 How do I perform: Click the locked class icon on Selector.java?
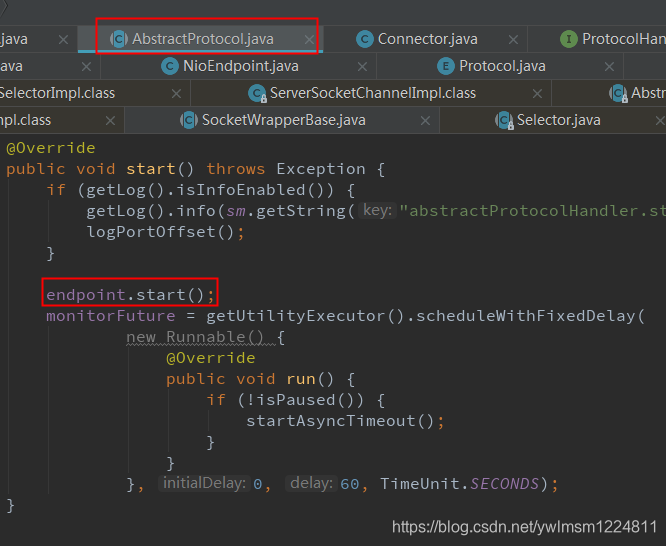504,121
